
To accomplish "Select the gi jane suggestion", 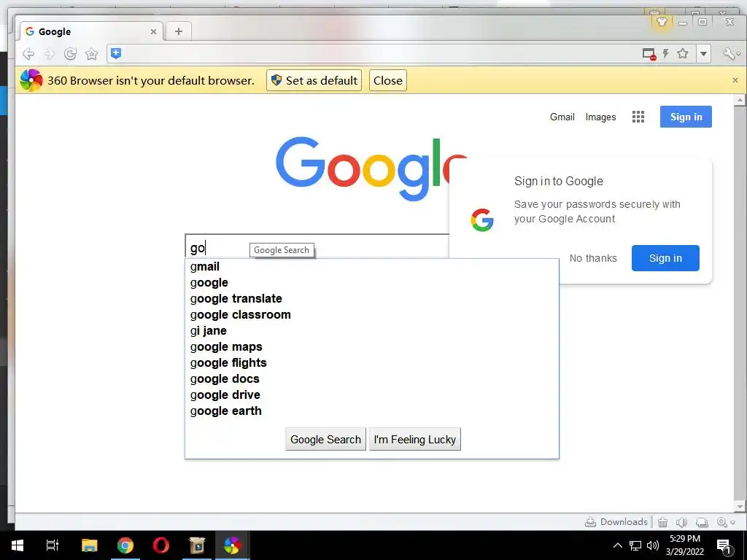I will [x=371, y=331].
